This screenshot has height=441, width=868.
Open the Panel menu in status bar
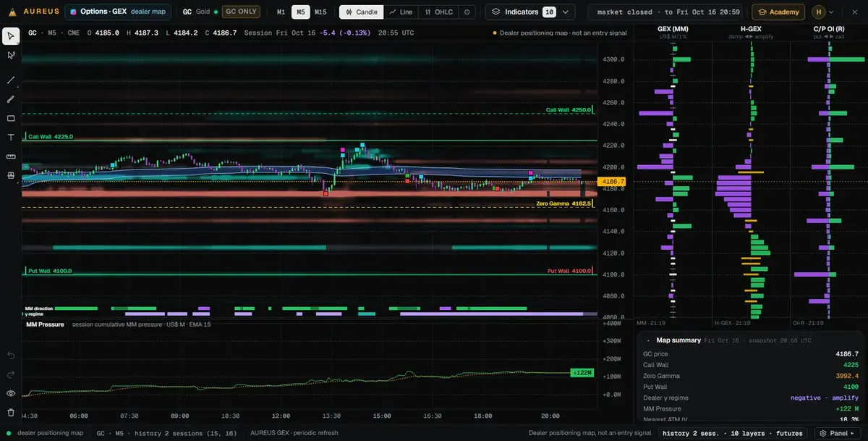click(x=839, y=433)
